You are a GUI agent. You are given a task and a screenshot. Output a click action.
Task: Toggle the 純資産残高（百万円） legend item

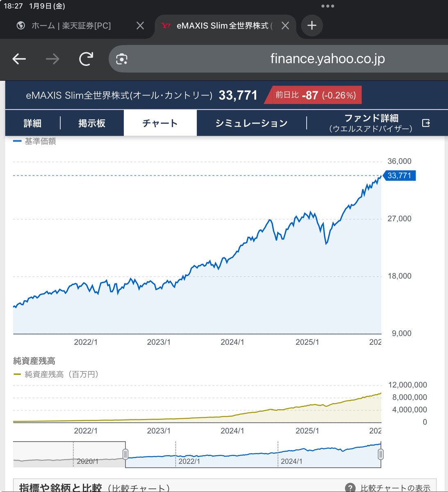point(56,374)
